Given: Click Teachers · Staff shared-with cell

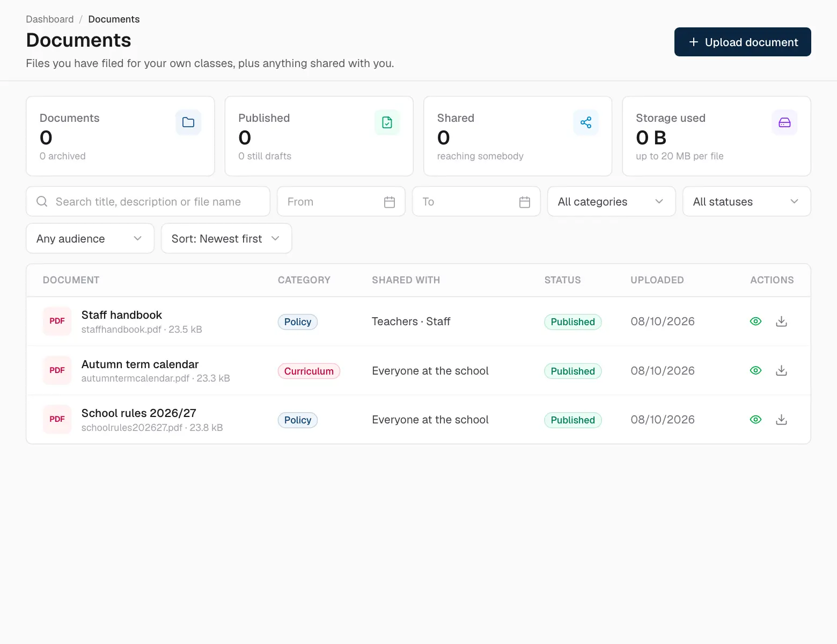Looking at the screenshot, I should point(411,321).
